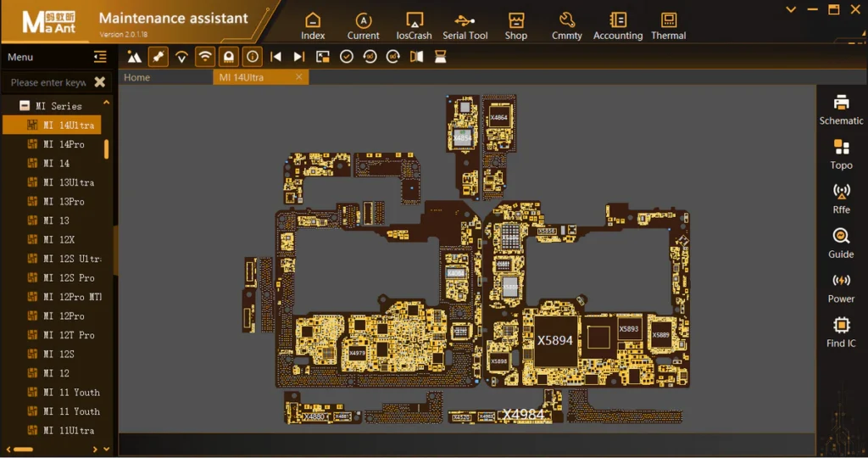
Task: Click the sidebar scroll-right arrow
Action: point(95,450)
